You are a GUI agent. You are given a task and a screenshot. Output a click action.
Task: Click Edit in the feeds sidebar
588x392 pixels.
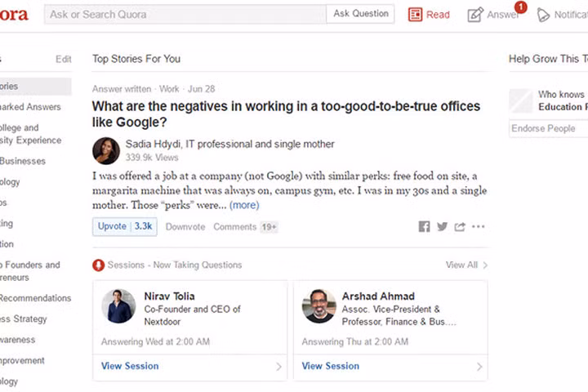(64, 60)
